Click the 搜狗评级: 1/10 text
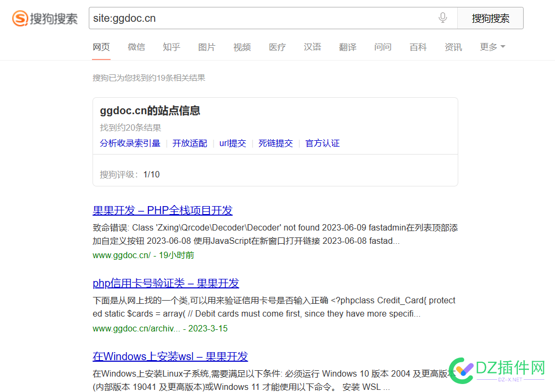Viewport: 555px width, 392px height. click(130, 174)
